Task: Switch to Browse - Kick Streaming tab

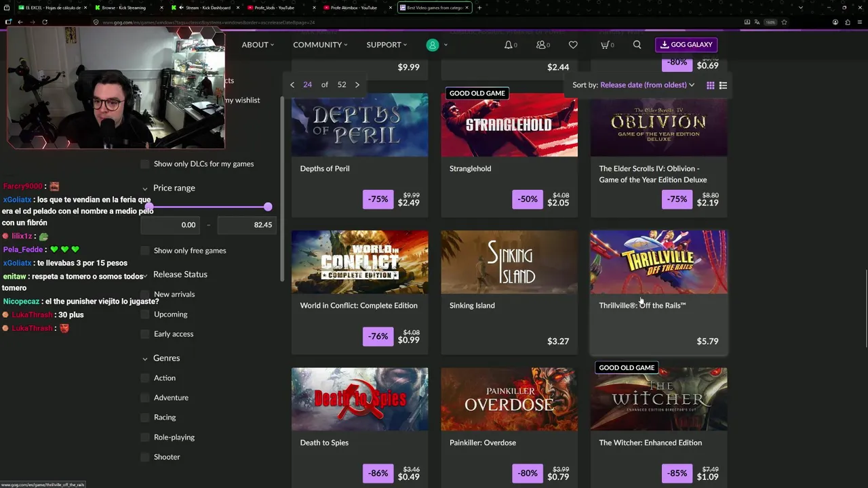Action: (x=127, y=7)
